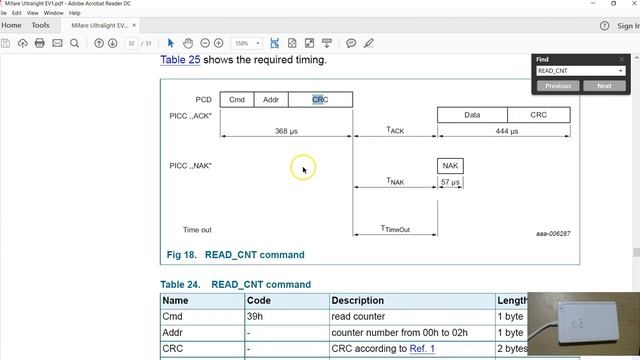The image size is (640, 360).
Task: Enter full screen mode icon
Action: 309,43
